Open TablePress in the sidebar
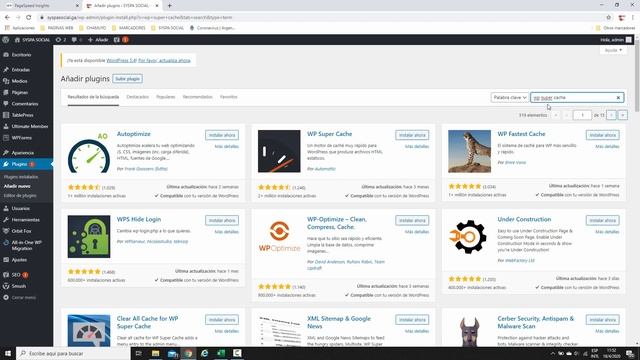Image resolution: width=640 pixels, height=360 pixels. (22, 115)
